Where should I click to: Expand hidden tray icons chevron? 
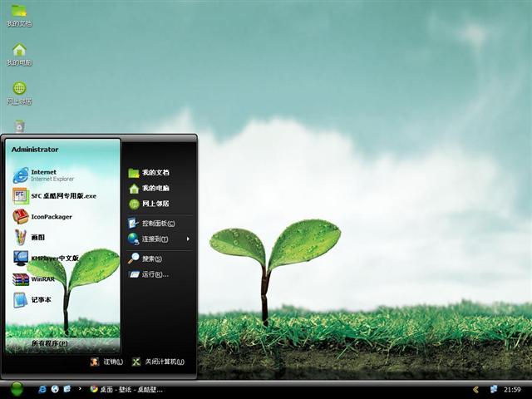coord(475,390)
